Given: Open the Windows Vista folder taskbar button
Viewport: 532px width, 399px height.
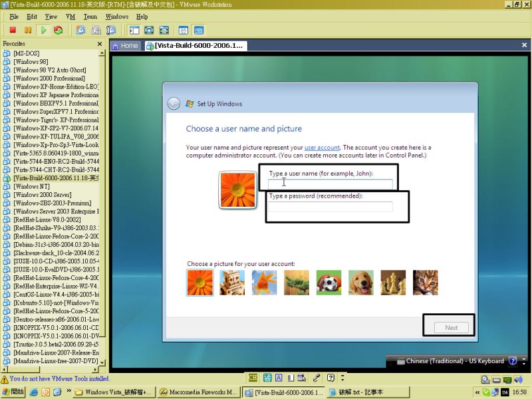Looking at the screenshot, I should point(114,392).
